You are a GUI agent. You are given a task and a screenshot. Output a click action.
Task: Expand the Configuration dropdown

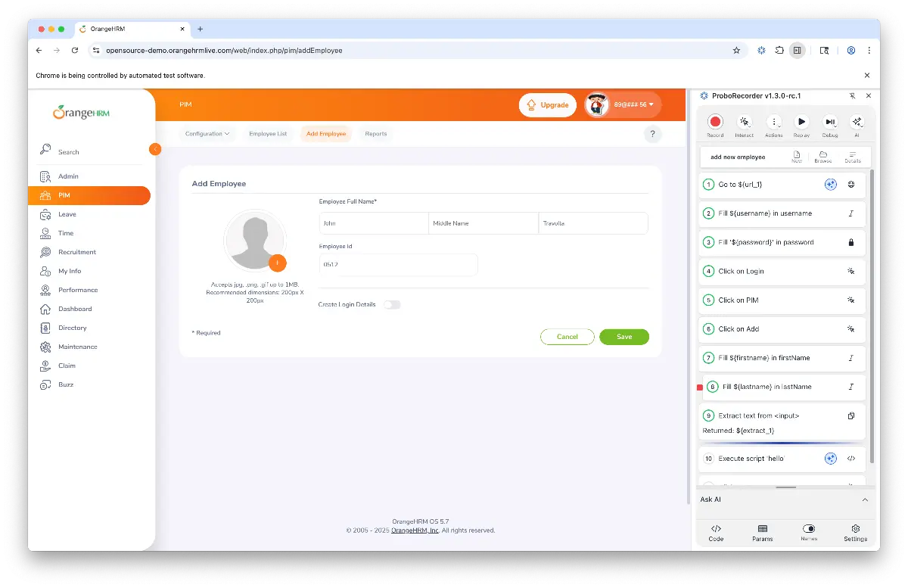point(208,134)
